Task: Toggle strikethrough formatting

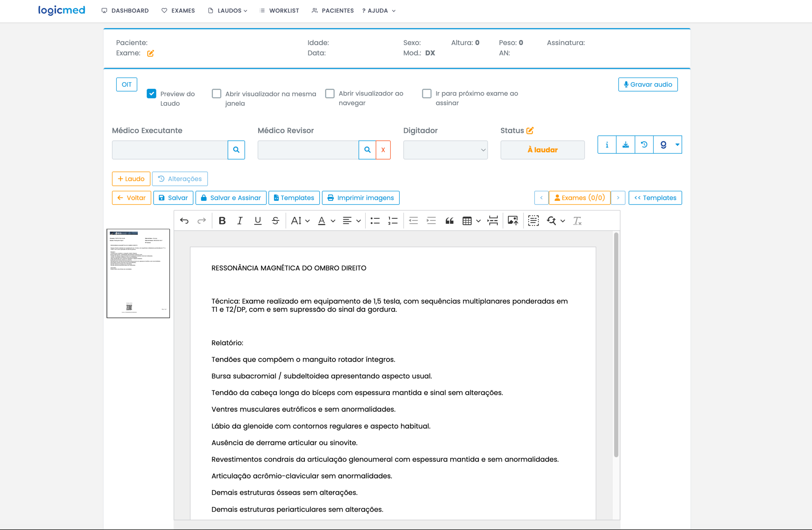Action: pos(275,221)
